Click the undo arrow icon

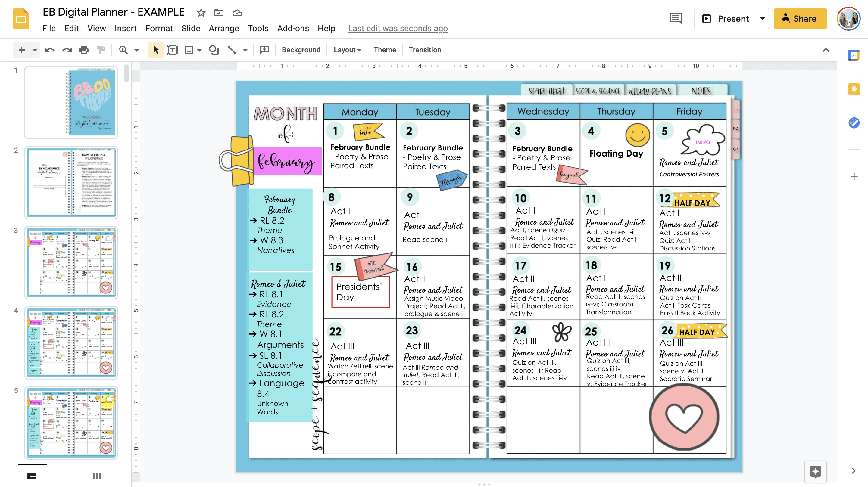(51, 49)
